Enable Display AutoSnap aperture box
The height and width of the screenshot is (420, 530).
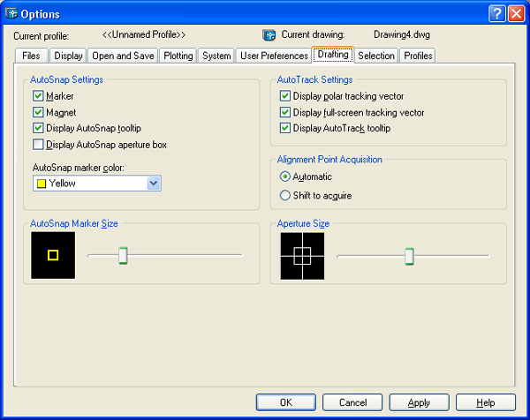(38, 144)
